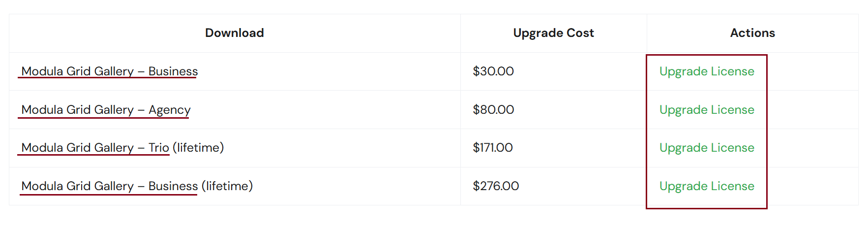Click the Actions column header

[752, 33]
